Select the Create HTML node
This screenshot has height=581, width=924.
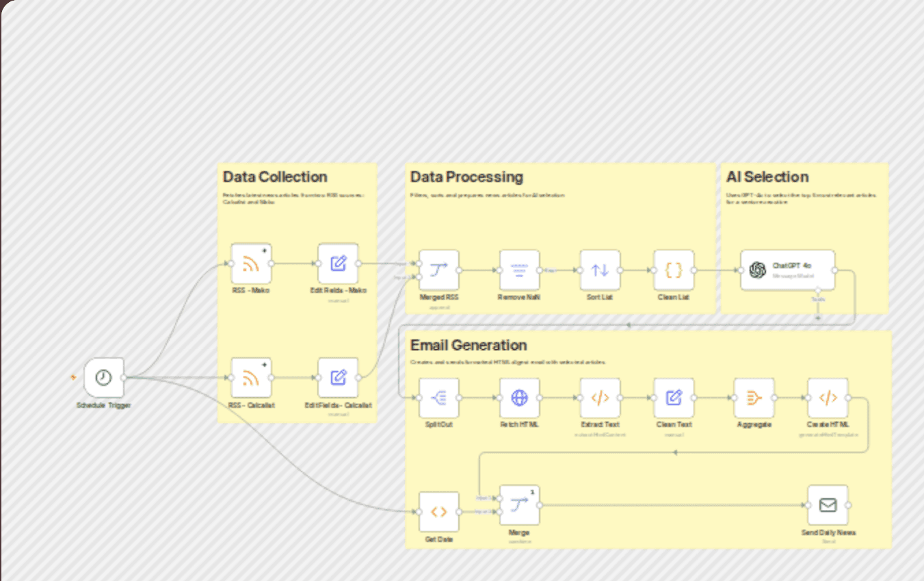click(828, 398)
